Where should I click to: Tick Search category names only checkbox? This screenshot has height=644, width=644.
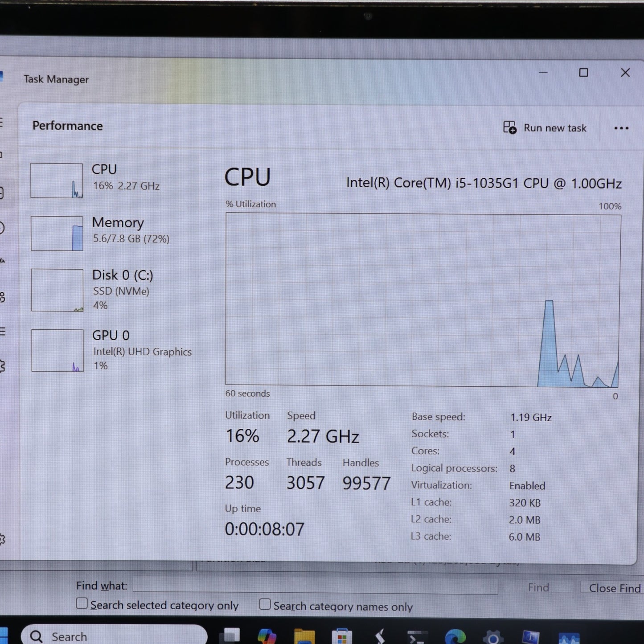265,604
